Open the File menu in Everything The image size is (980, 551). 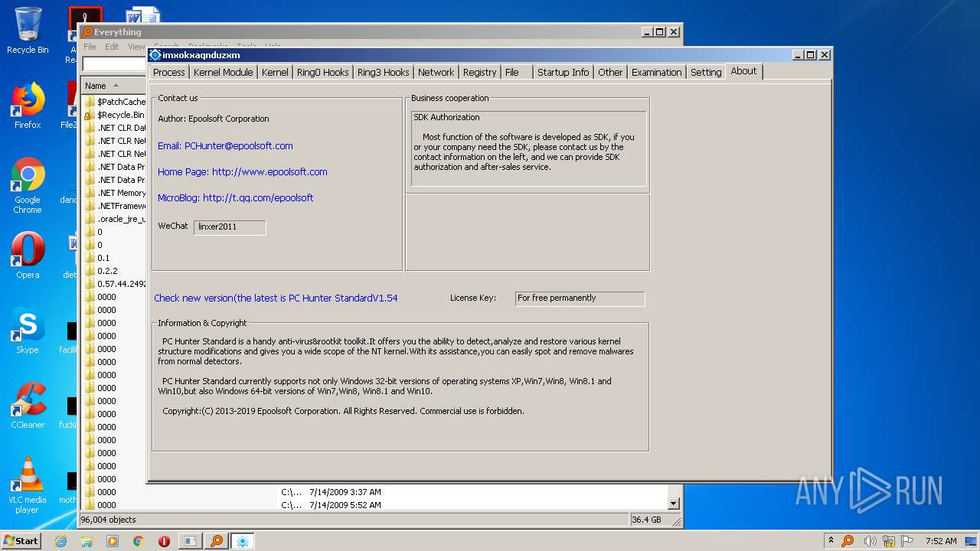coord(90,47)
